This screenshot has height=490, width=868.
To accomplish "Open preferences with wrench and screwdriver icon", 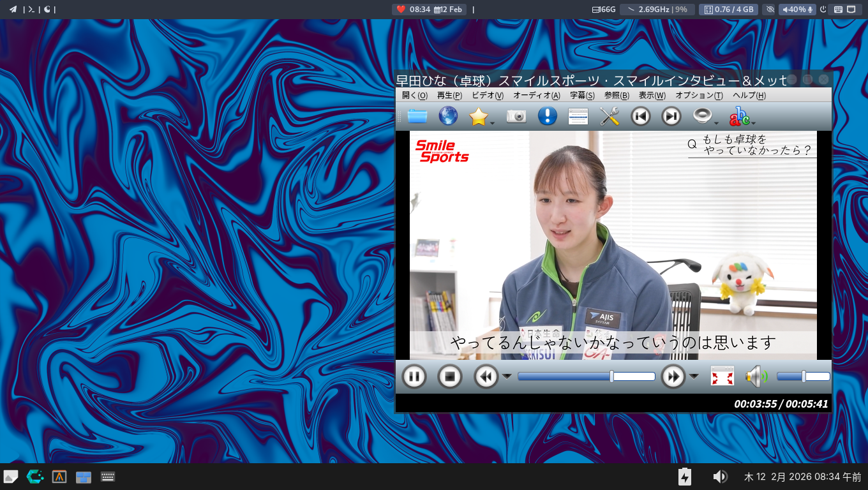I will point(610,116).
